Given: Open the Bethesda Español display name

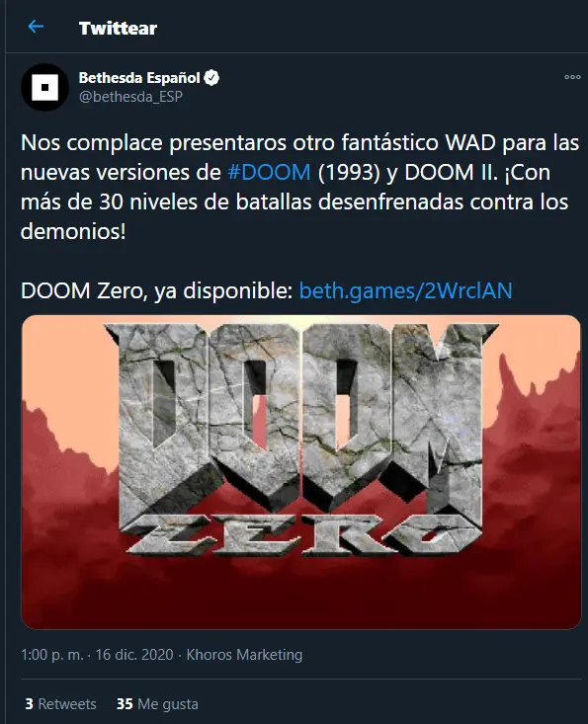Looking at the screenshot, I should (x=139, y=78).
